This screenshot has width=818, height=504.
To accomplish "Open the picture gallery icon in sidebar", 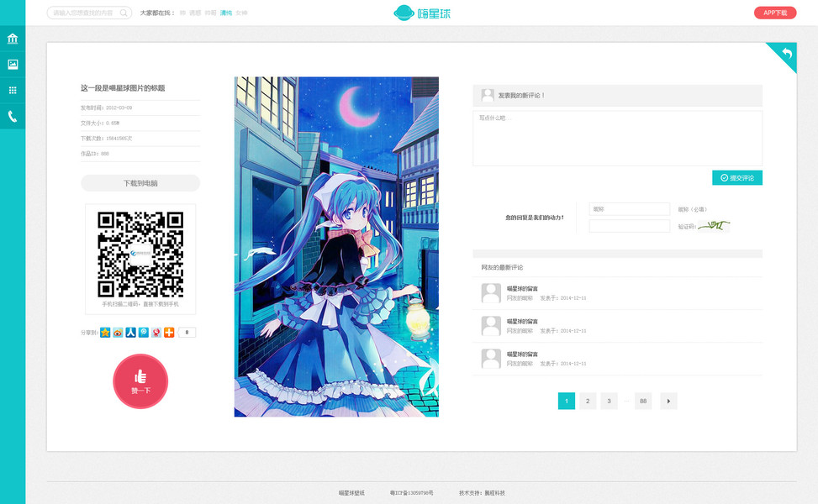I will [x=13, y=64].
